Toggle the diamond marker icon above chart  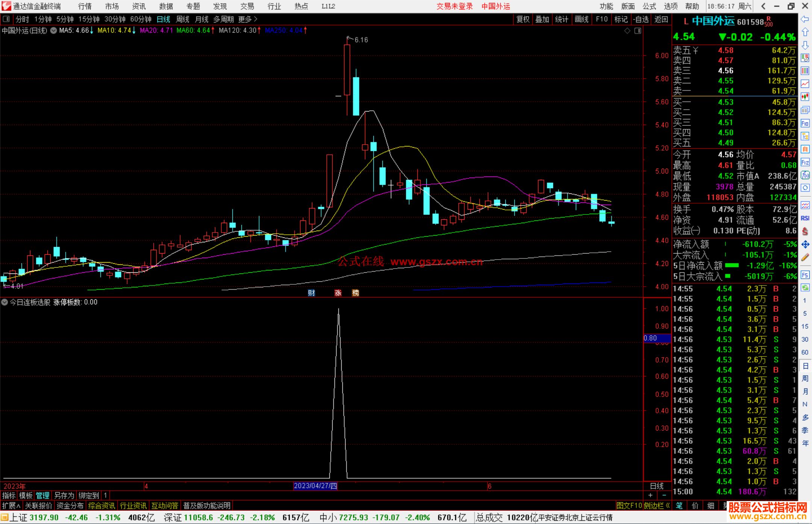pyautogui.click(x=627, y=31)
